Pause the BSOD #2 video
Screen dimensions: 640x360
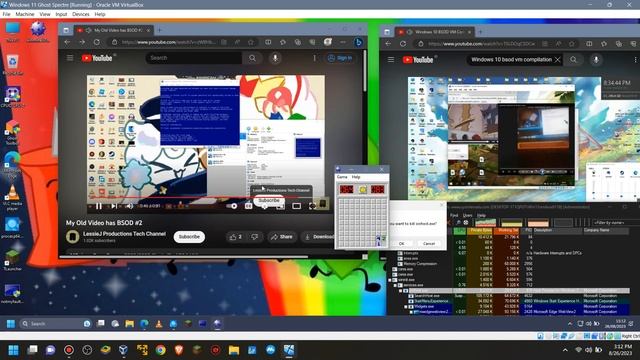98,206
